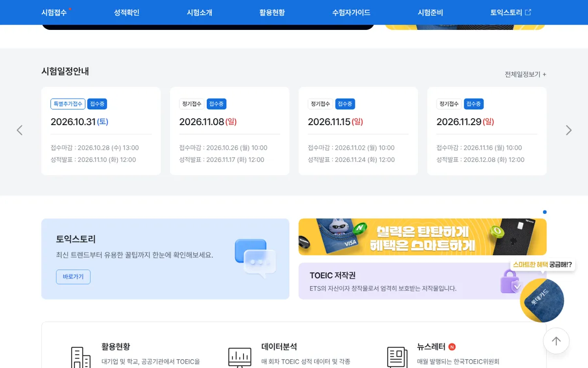Select the 2026.11.08 (일) exam card
588x368 pixels.
click(229, 131)
